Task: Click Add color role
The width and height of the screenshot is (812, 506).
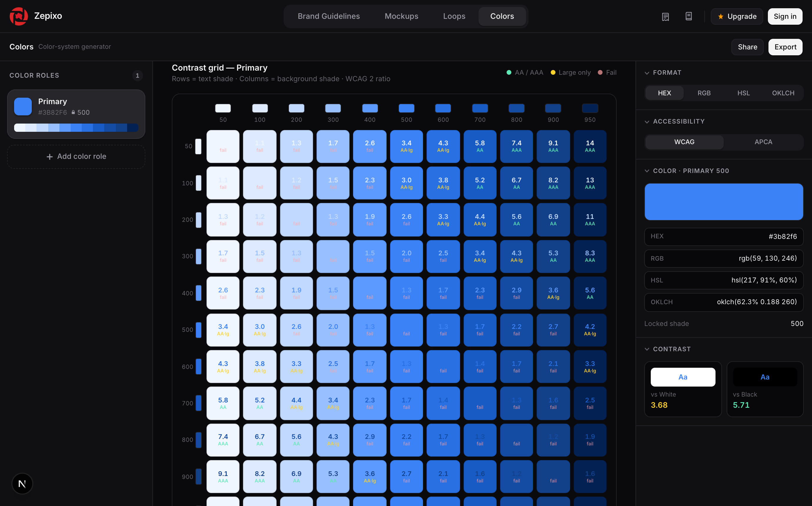Action: pyautogui.click(x=76, y=157)
